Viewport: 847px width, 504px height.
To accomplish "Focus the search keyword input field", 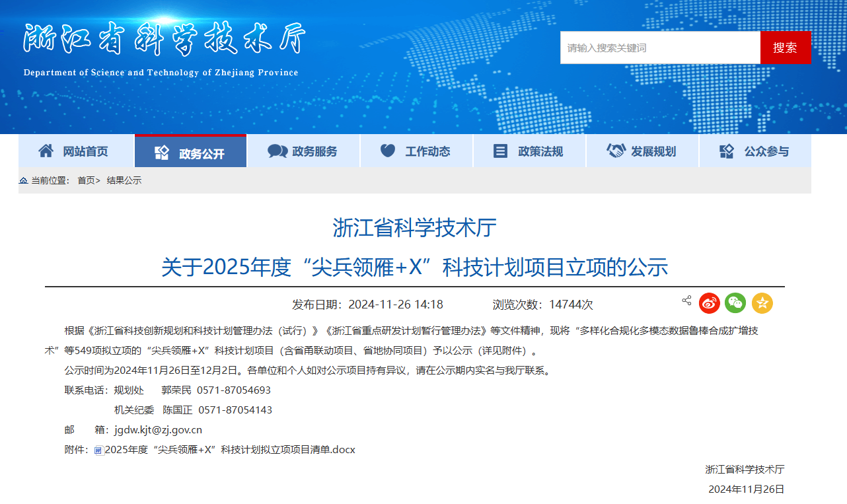I will 661,48.
